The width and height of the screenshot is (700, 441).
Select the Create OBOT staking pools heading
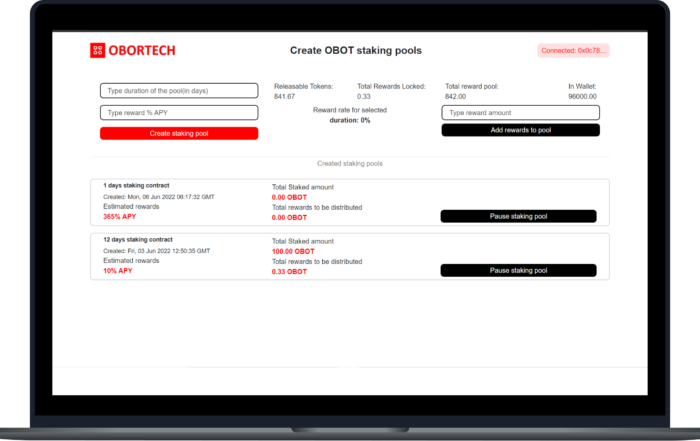click(x=356, y=50)
